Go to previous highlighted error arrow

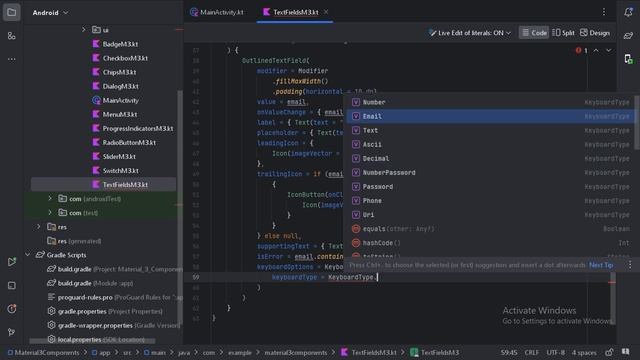(596, 51)
